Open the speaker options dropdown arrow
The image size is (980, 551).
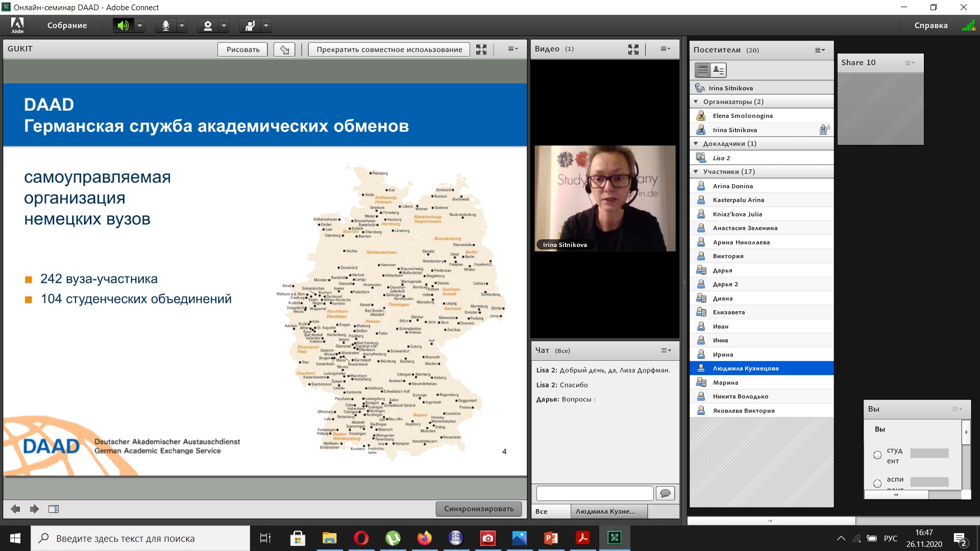(139, 26)
